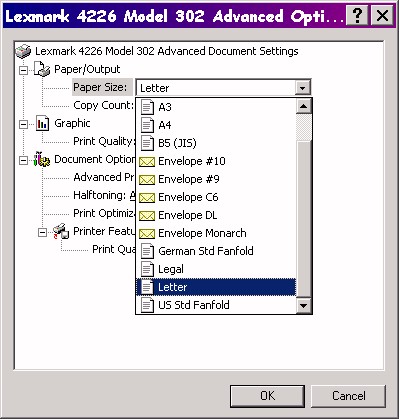The width and height of the screenshot is (399, 419).
Task: Click the title bar help question button
Action: pos(357,15)
